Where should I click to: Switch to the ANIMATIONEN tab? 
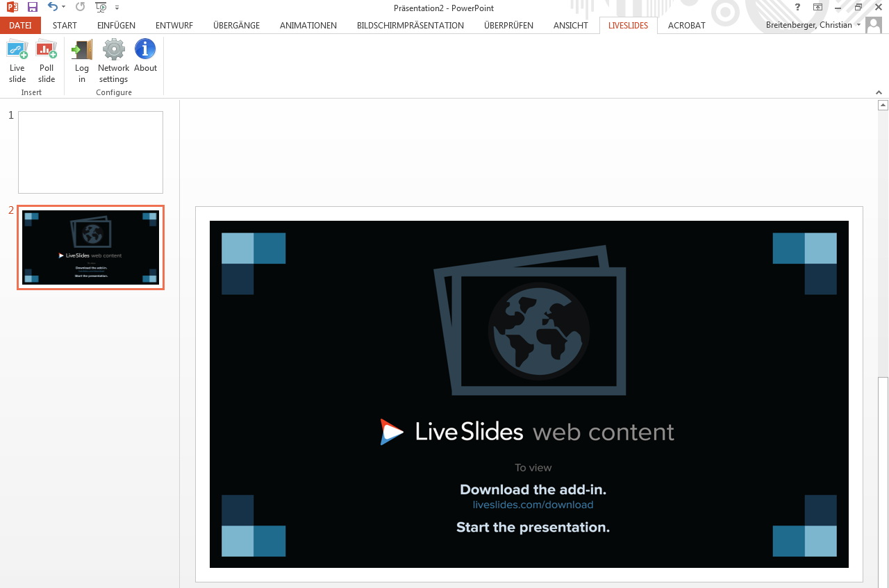[308, 25]
